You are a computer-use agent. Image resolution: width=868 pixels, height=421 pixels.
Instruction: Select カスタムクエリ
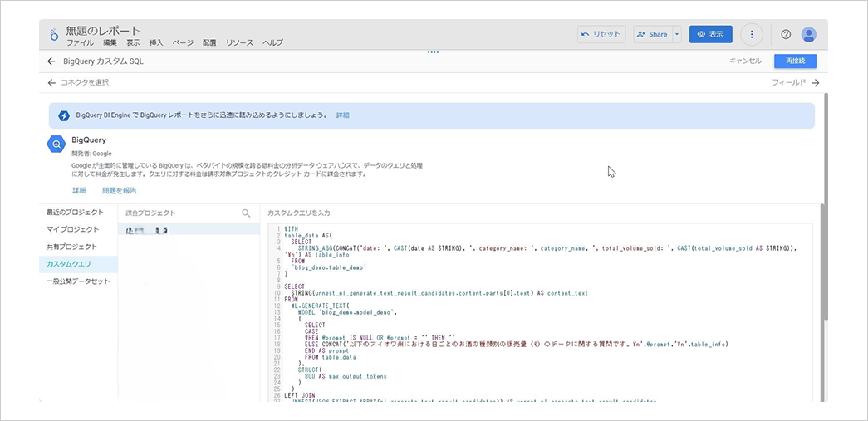[x=78, y=264]
